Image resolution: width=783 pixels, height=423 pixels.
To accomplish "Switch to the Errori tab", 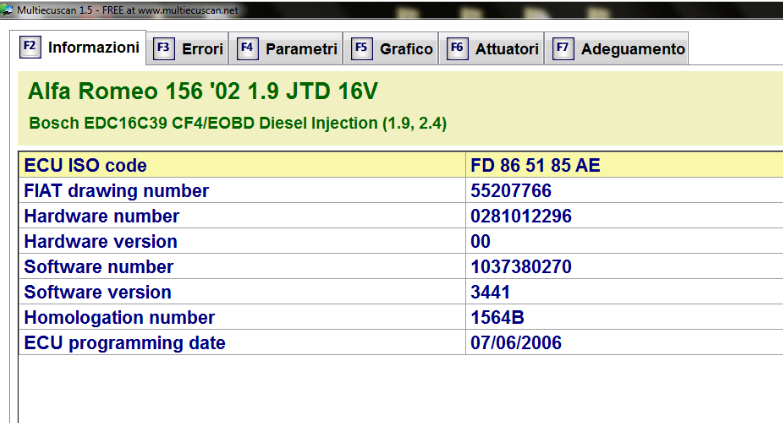I will click(x=202, y=49).
